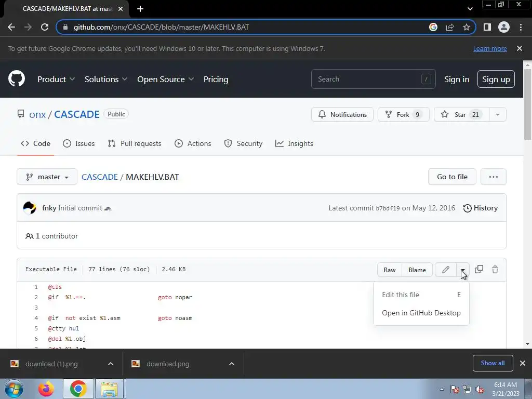
Task: Open the commit History
Action: click(481, 208)
